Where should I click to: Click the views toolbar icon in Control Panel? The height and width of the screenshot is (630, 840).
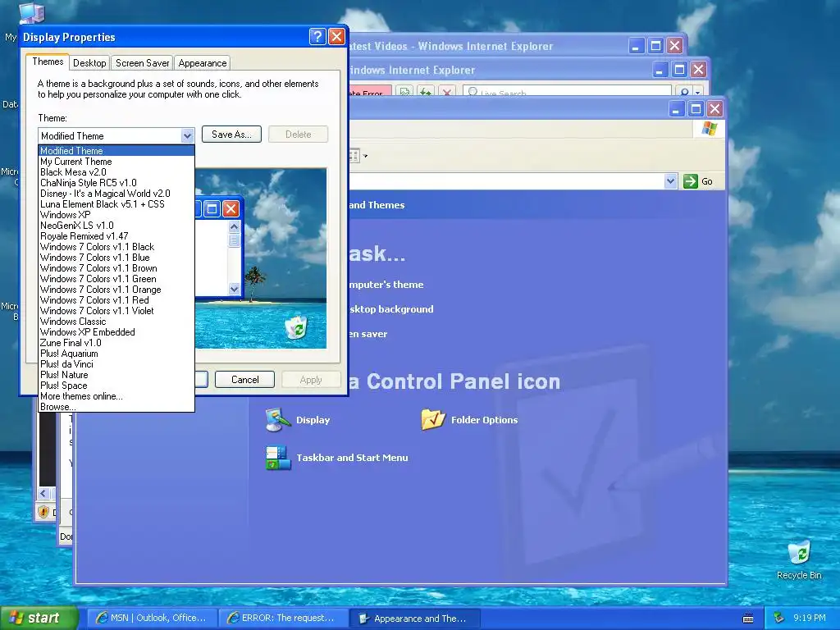(x=354, y=156)
